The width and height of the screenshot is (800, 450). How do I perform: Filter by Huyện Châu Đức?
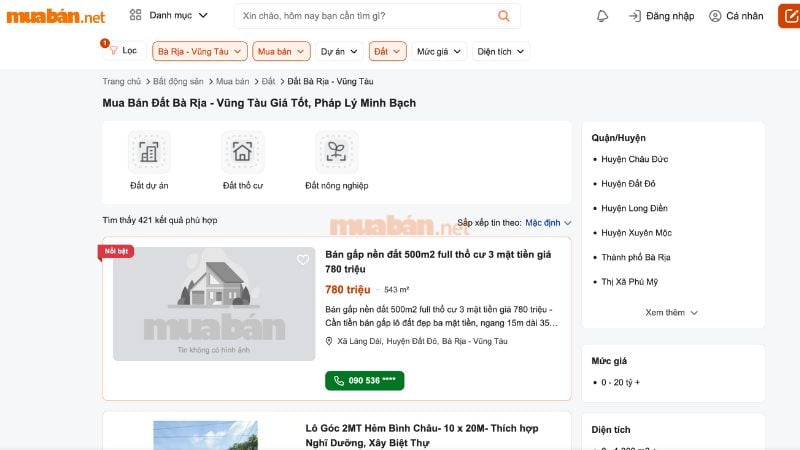634,159
